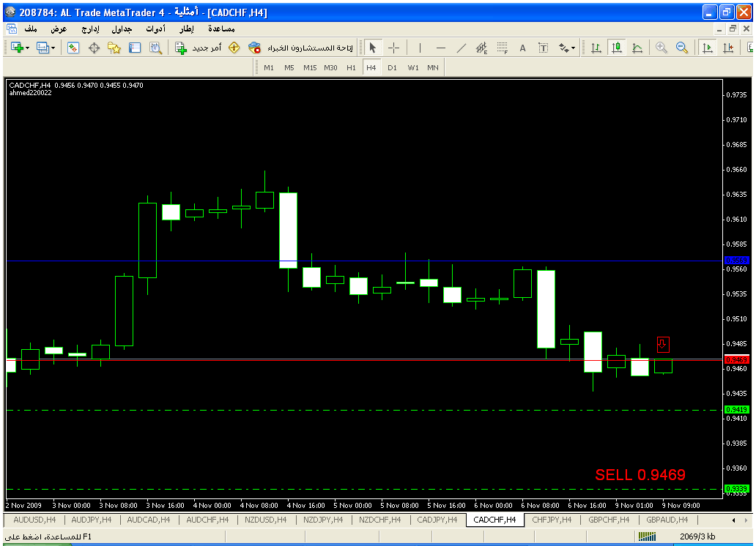The width and height of the screenshot is (756, 546).
Task: Open the Market Watch panel icon
Action: (73, 48)
